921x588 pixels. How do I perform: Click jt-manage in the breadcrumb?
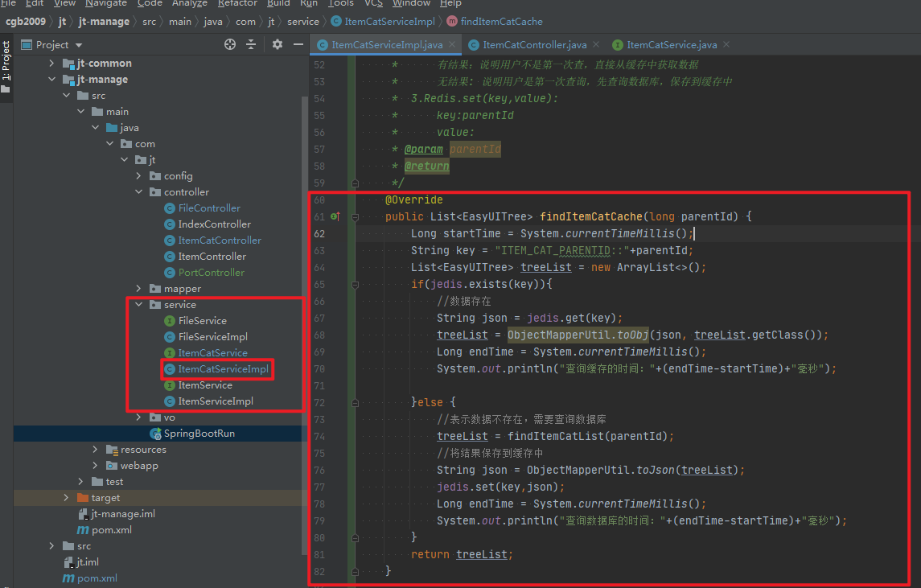point(104,22)
